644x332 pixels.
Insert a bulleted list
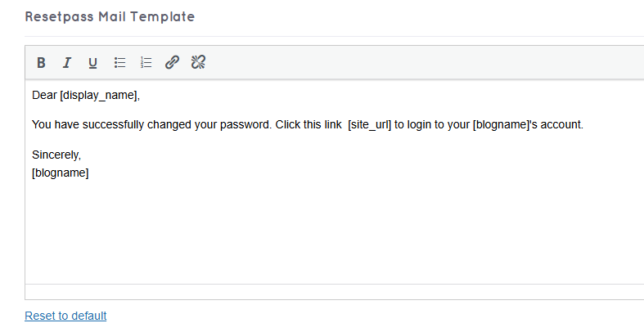coord(119,63)
